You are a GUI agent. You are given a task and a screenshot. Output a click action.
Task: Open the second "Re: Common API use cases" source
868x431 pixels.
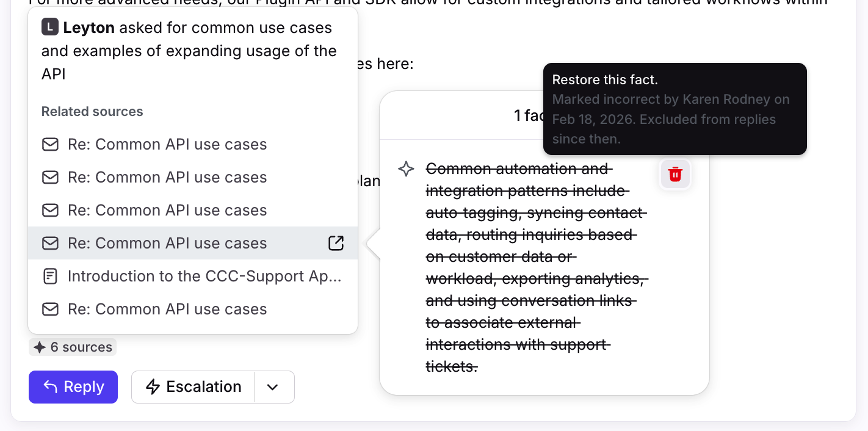[x=167, y=178]
